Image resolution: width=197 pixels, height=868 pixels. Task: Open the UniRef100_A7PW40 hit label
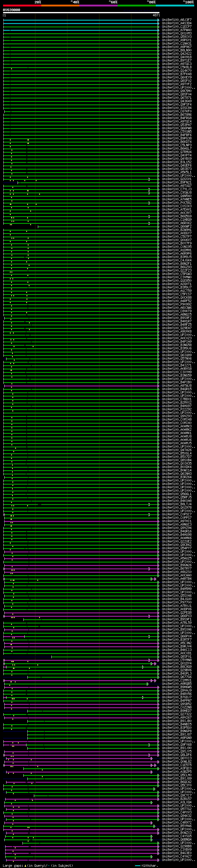tap(176, 30)
